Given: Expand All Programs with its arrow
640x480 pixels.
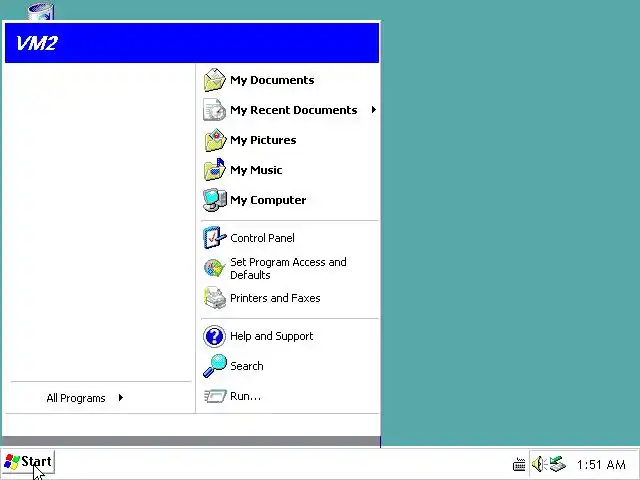Looking at the screenshot, I should click(121, 398).
